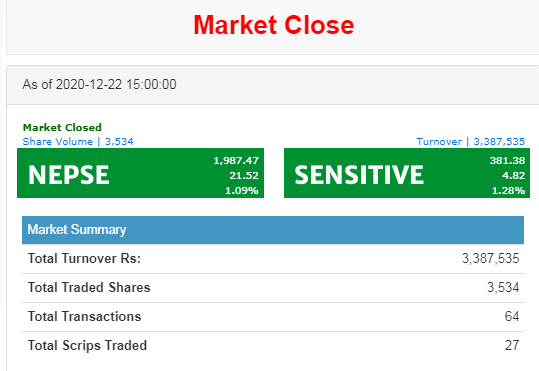This screenshot has height=371, width=539.
Task: Click the SENSITIVE value 381.38
Action: [x=507, y=161]
